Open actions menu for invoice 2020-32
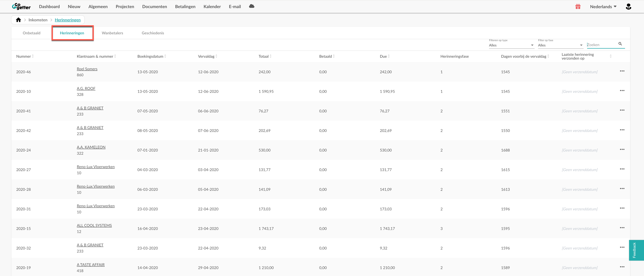Viewport: 644px width, 276px height. 622,247
